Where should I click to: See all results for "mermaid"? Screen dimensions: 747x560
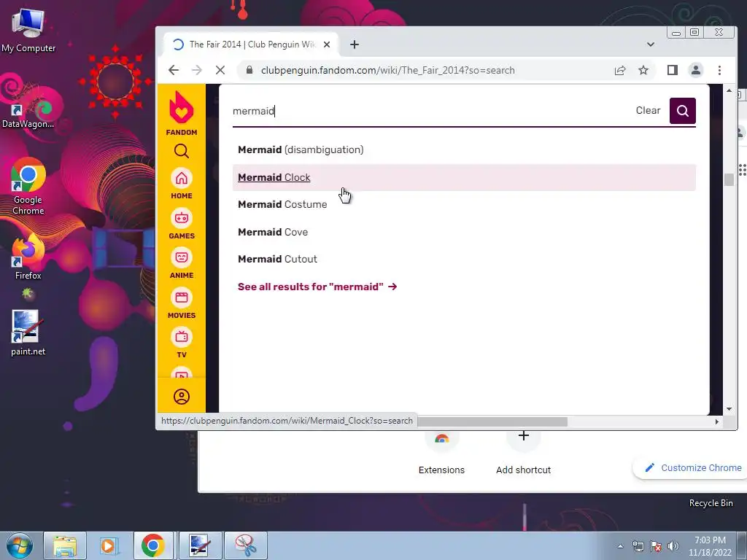coord(317,287)
